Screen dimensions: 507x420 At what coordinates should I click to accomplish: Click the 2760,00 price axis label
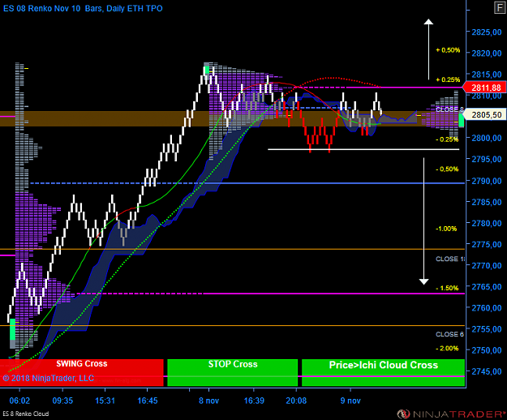pyautogui.click(x=487, y=308)
